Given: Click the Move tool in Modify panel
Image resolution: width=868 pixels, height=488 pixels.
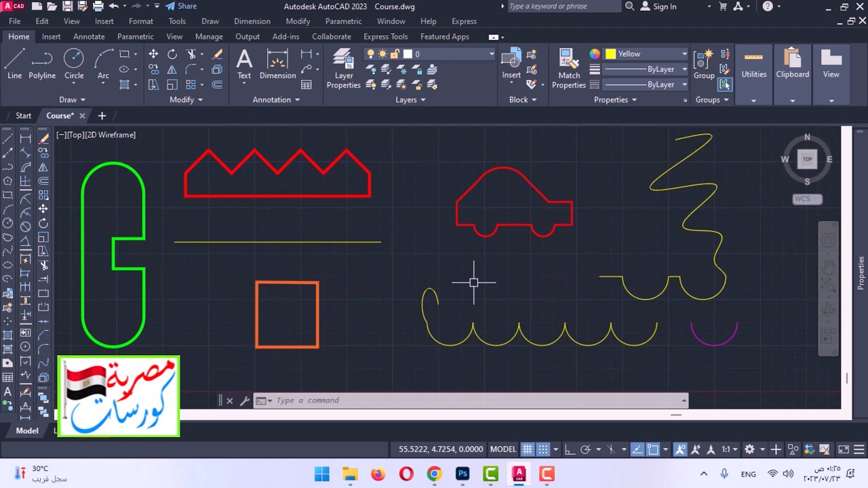Looking at the screenshot, I should click(153, 54).
